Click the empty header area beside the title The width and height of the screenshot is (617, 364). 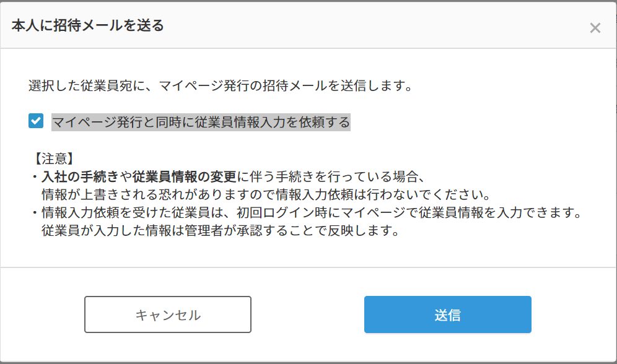(372, 26)
